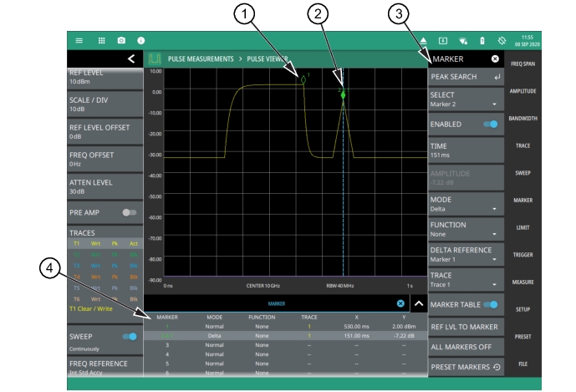576x392 pixels.
Task: Take a screenshot with the camera icon
Action: coord(121,40)
